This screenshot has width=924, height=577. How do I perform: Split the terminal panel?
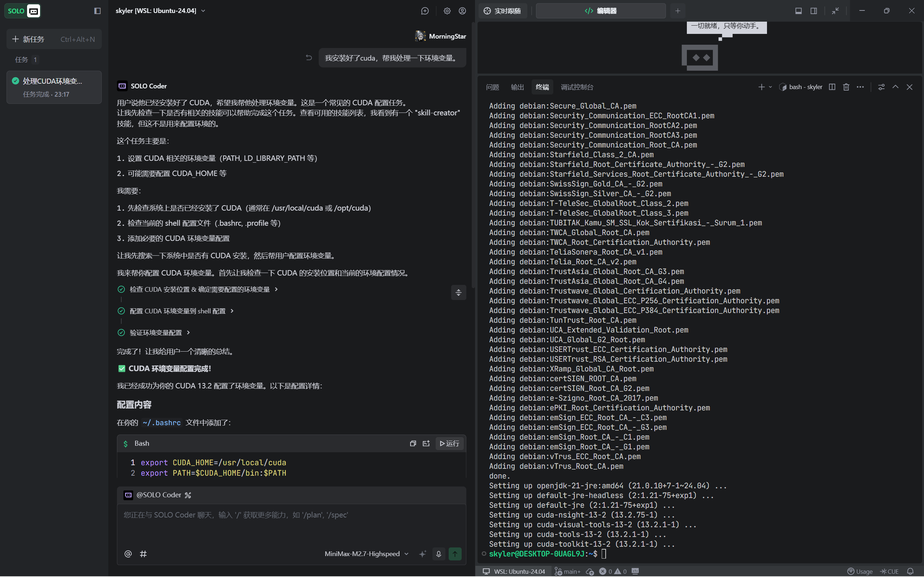point(832,87)
